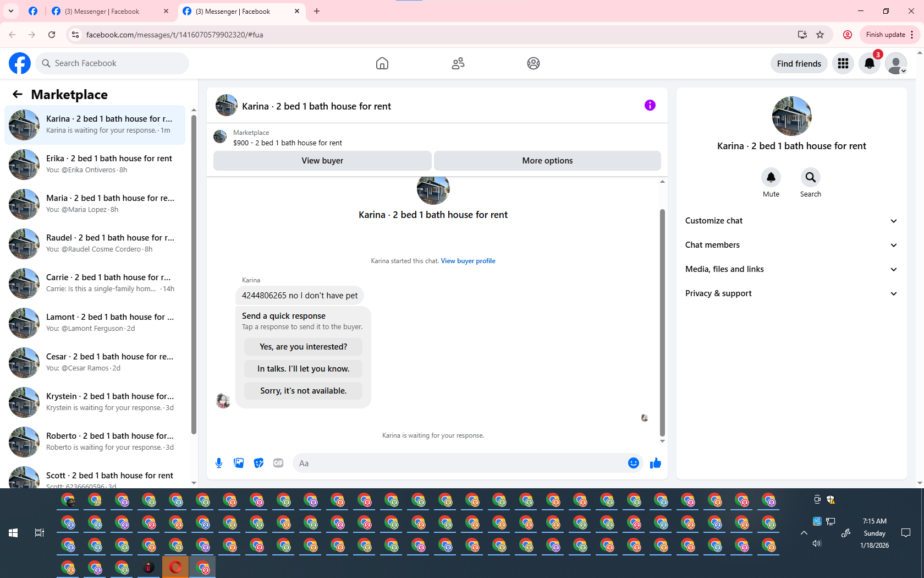
Task: Click the browser address bar URL
Action: pos(174,35)
